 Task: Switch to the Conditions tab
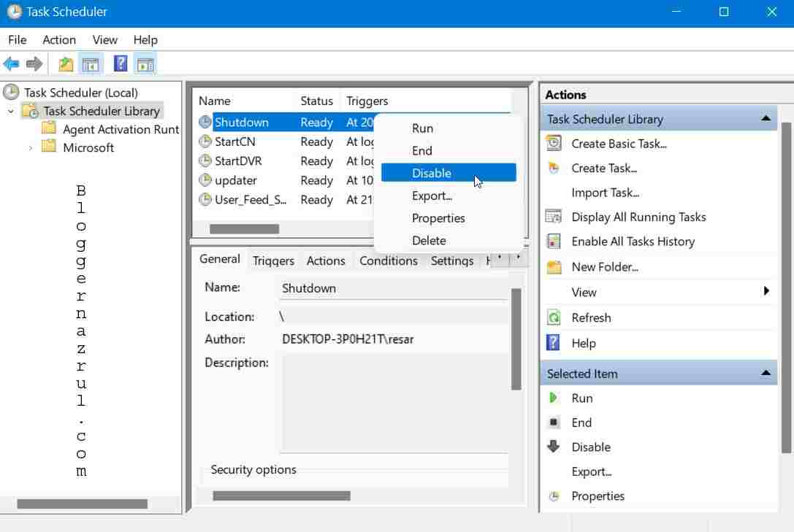pos(389,261)
